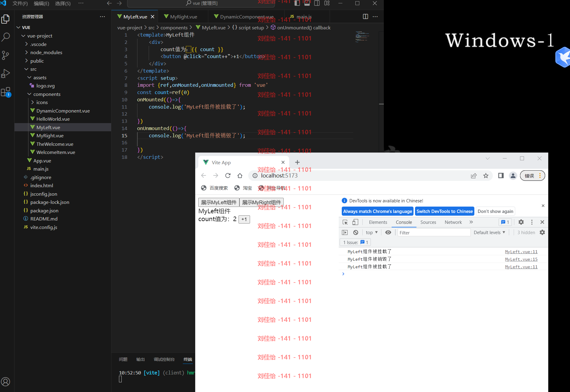Click the VS Code command center search box
Image resolution: width=570 pixels, height=392 pixels.
pyautogui.click(x=201, y=3)
